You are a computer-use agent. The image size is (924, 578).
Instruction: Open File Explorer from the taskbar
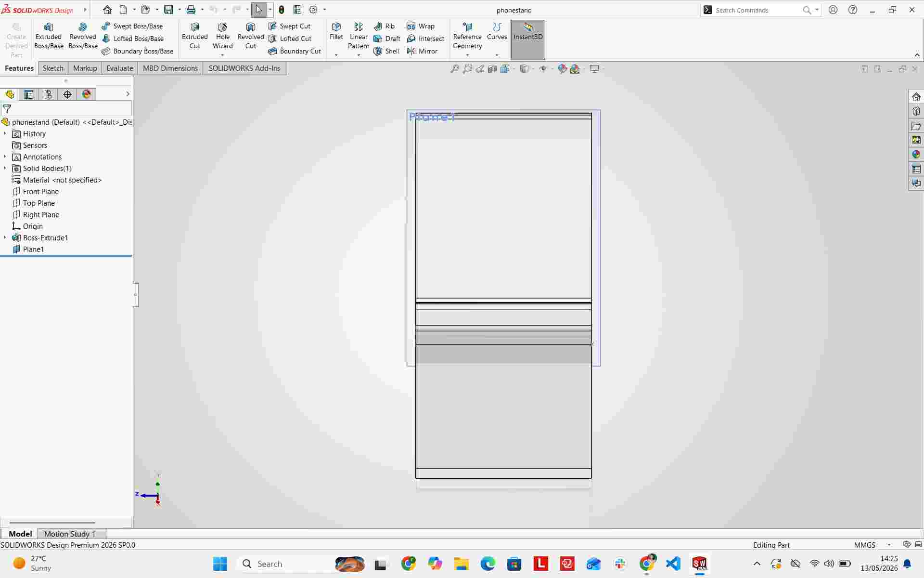pos(462,564)
